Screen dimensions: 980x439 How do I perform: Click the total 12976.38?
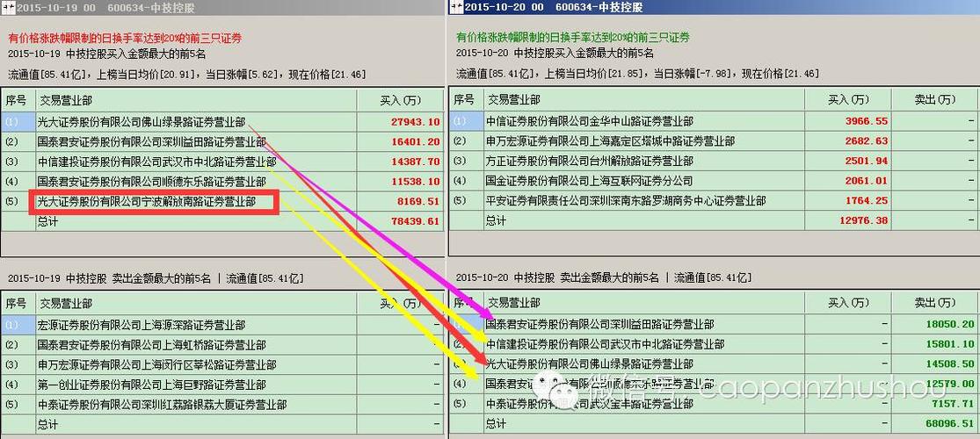pos(863,221)
